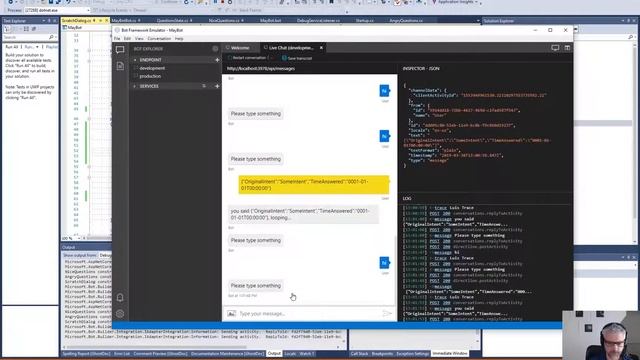Send the chat message arrow icon
640x360 pixels.
coord(387,313)
